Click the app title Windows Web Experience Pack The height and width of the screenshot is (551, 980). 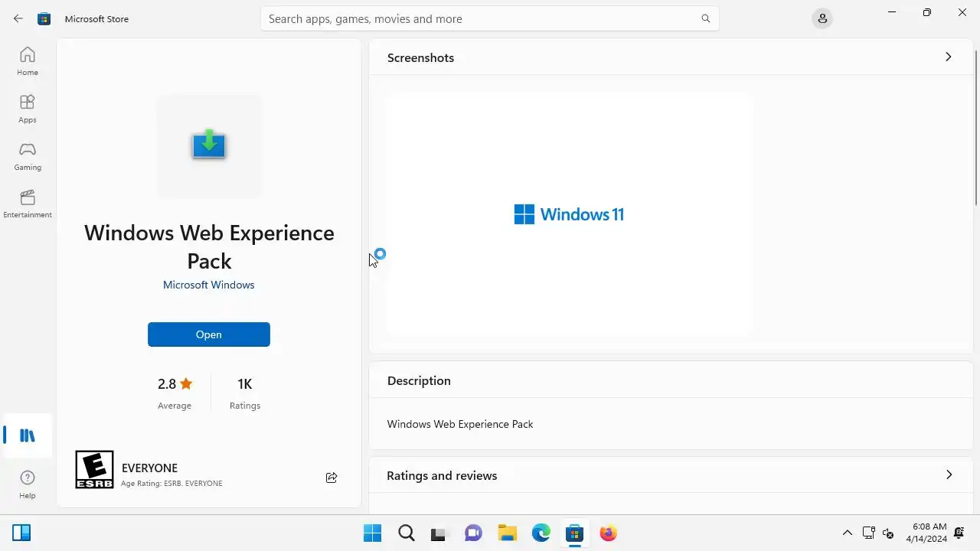click(x=209, y=246)
